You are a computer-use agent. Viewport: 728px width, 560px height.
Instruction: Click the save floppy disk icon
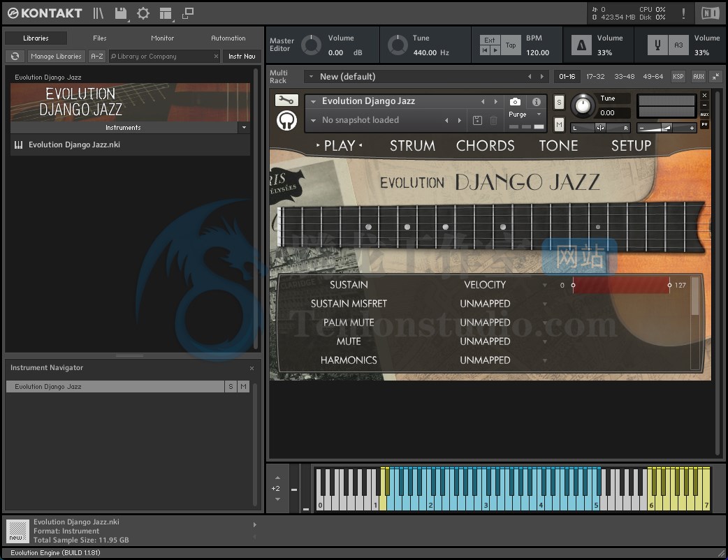point(121,13)
